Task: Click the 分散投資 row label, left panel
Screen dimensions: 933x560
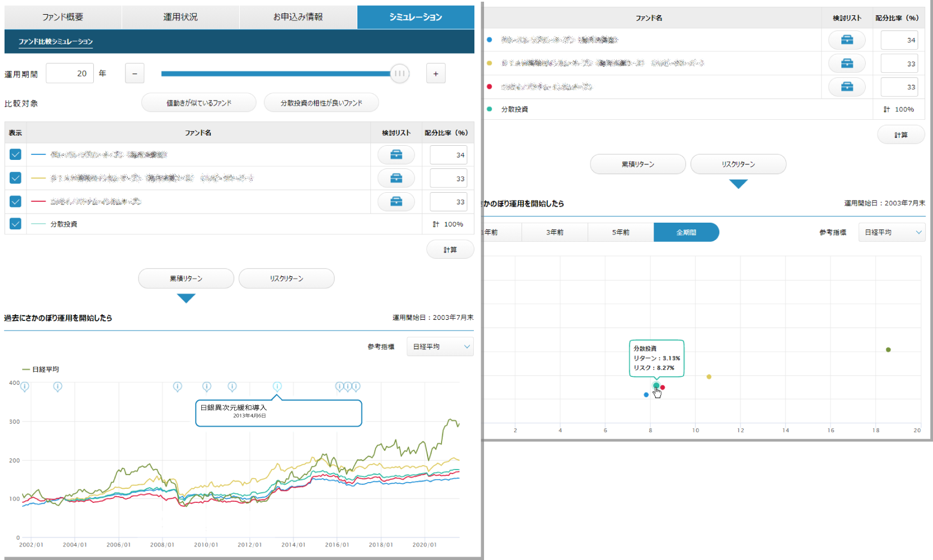Action: click(x=64, y=224)
